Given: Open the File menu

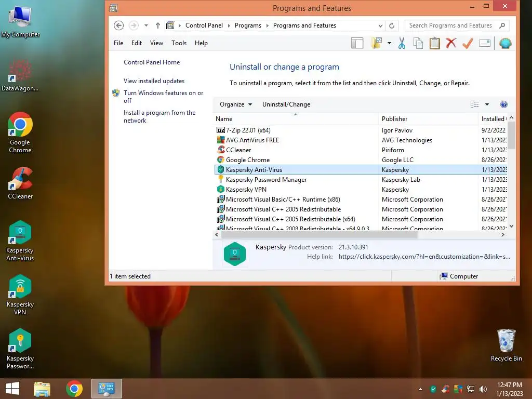Looking at the screenshot, I should [118, 43].
